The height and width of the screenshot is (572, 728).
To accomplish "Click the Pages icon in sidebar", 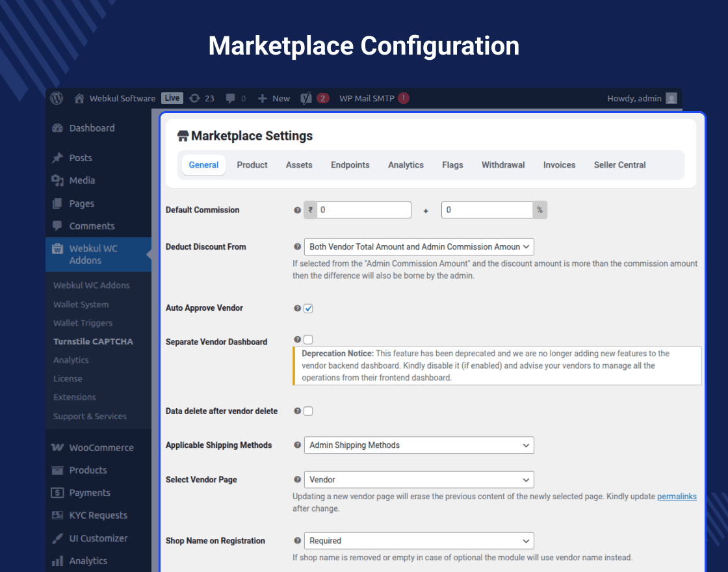I will coord(58,203).
